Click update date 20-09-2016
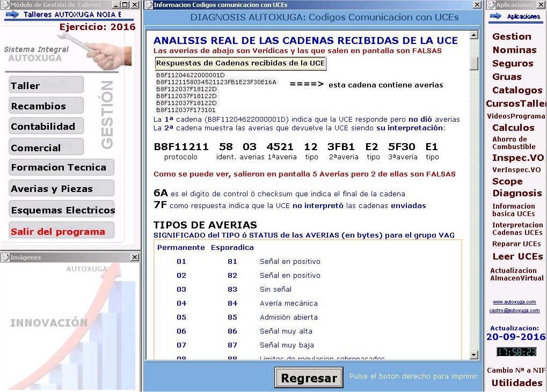 pos(516,337)
